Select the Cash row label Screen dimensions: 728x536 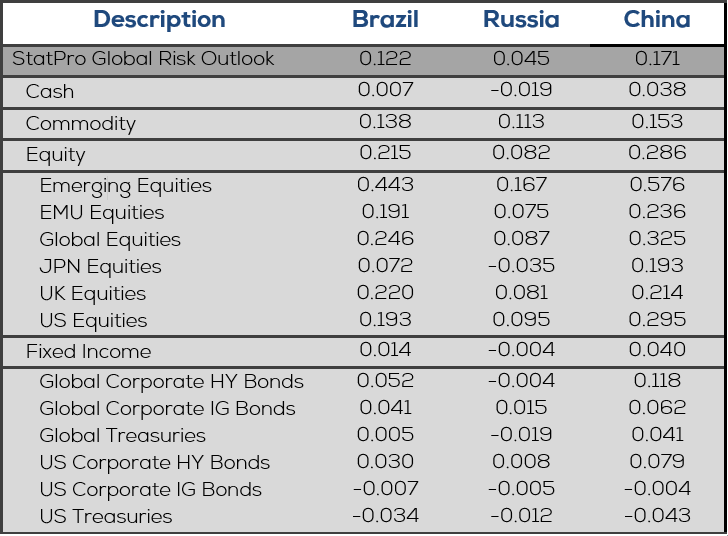pos(50,92)
